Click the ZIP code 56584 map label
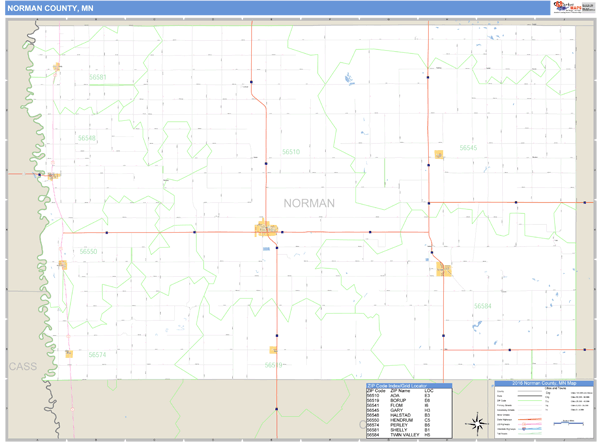This screenshot has width=600, height=442. tap(483, 306)
